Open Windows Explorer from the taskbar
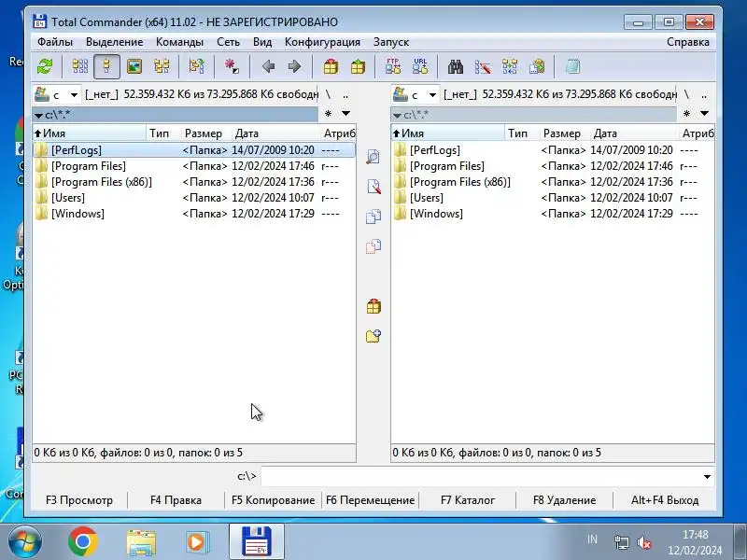The width and height of the screenshot is (747, 560). [x=141, y=542]
